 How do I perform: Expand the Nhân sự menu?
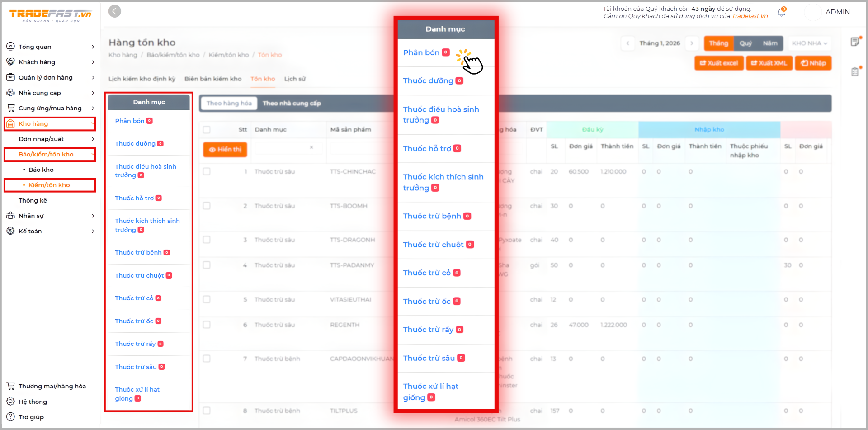pyautogui.click(x=93, y=216)
